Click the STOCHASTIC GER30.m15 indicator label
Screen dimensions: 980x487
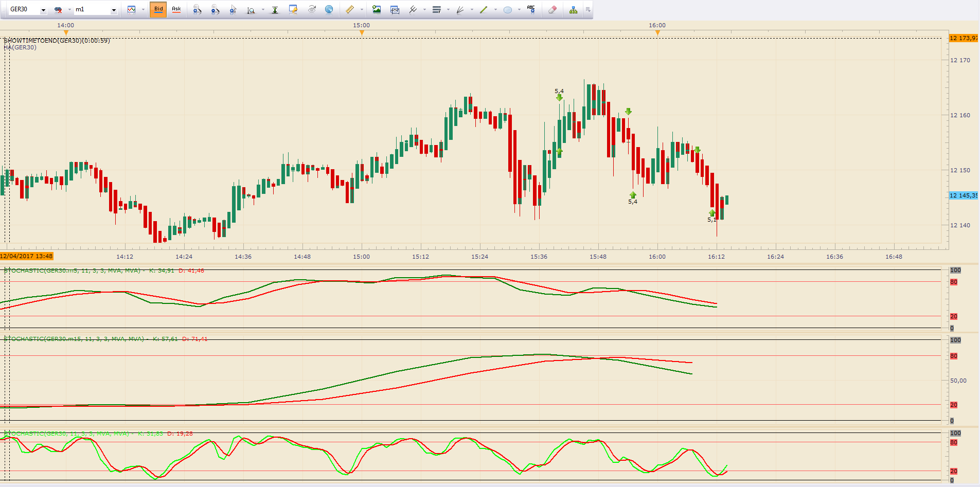74,339
